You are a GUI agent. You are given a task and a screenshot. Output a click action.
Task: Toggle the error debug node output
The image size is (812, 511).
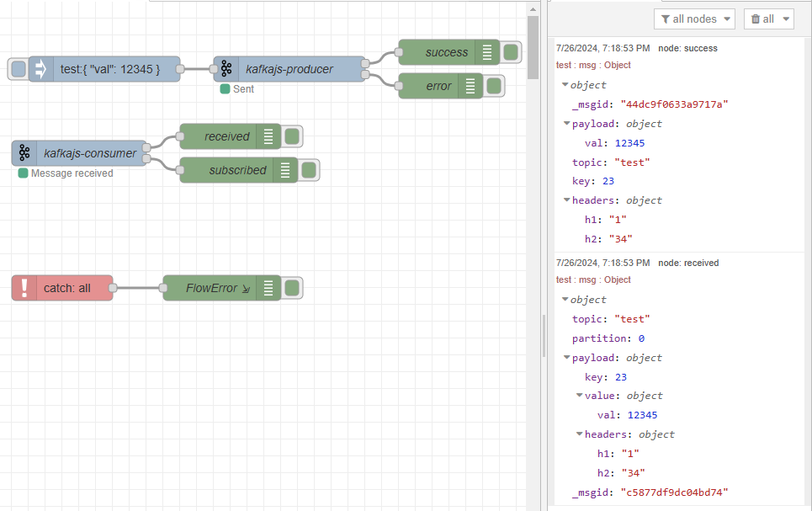(494, 86)
